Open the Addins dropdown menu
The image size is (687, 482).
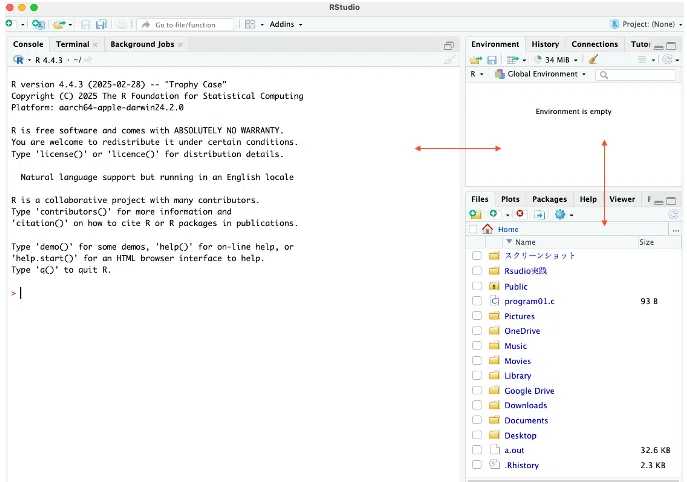[286, 25]
